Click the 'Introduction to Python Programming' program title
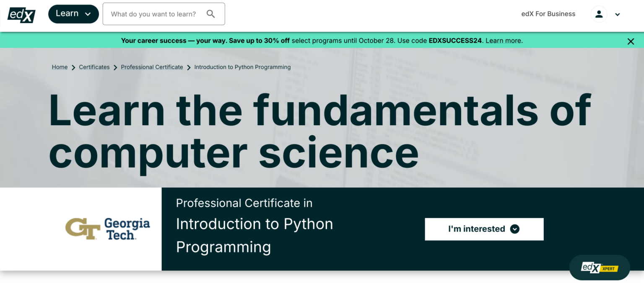This screenshot has height=283, width=644. pos(254,235)
